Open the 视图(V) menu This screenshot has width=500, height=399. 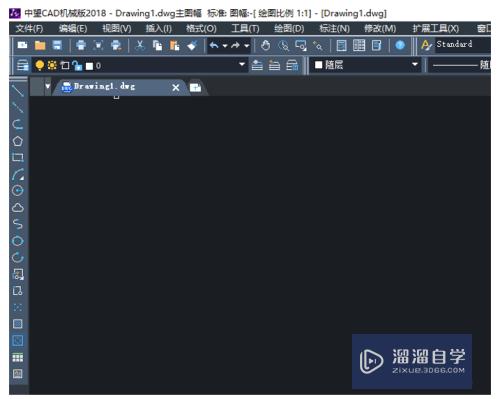(117, 29)
